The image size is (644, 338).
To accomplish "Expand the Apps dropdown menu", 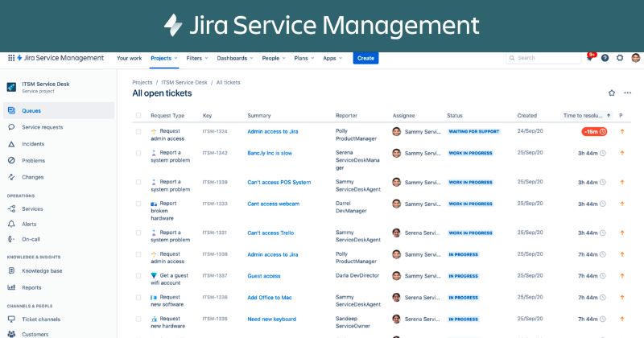I will 332,58.
